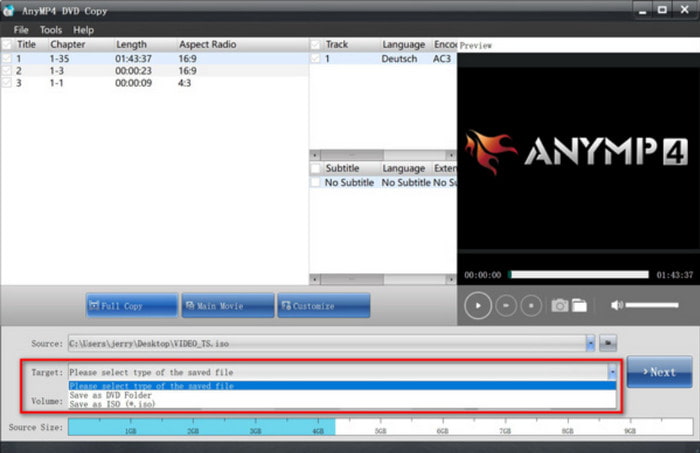Click the Next button
This screenshot has width=700, height=453.
coord(659,372)
